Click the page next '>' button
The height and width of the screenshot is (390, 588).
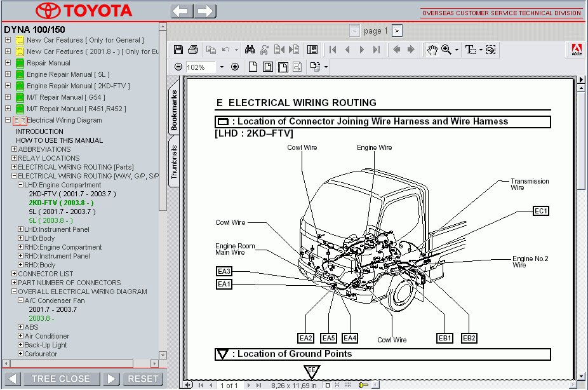[397, 30]
